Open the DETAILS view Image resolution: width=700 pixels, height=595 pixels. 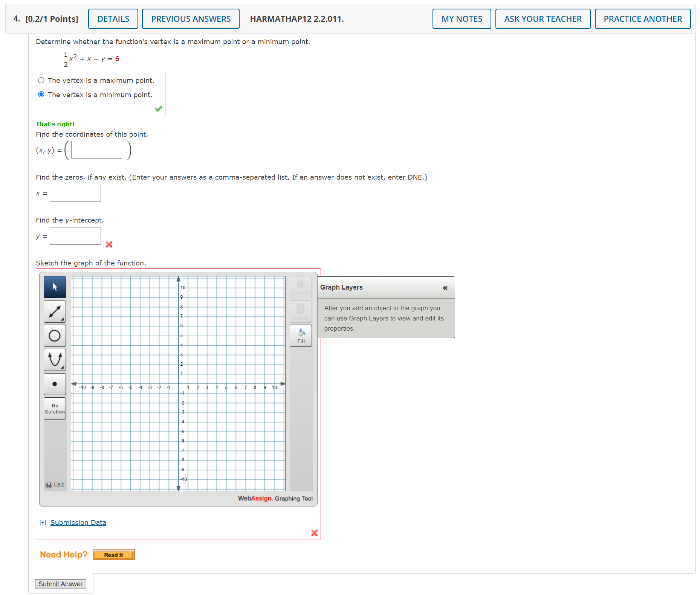113,18
